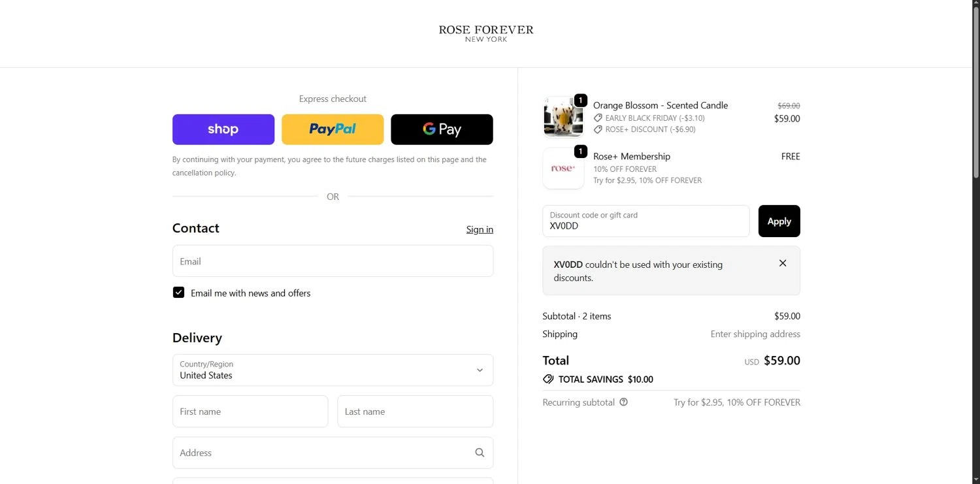
Task: Focus the Last name input
Action: click(415, 411)
